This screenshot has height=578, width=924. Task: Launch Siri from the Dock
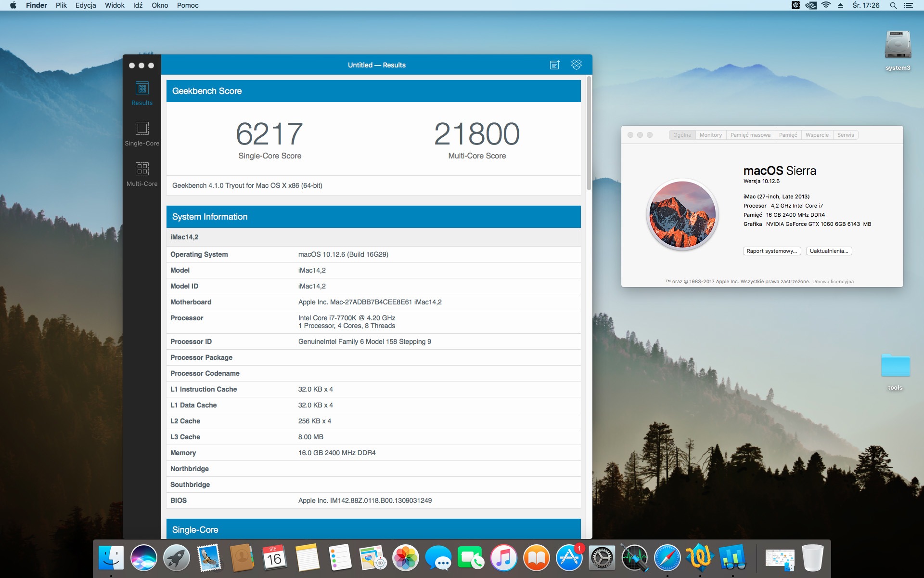pyautogui.click(x=143, y=558)
